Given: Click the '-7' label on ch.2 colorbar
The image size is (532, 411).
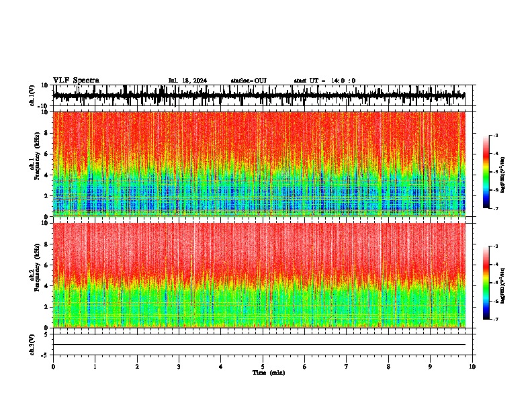Looking at the screenshot, I should (x=495, y=319).
